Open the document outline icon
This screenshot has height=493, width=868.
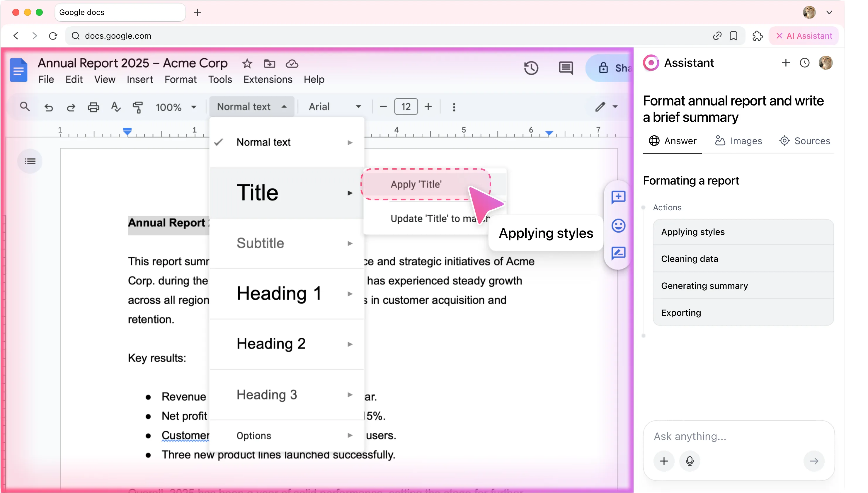pyautogui.click(x=30, y=161)
